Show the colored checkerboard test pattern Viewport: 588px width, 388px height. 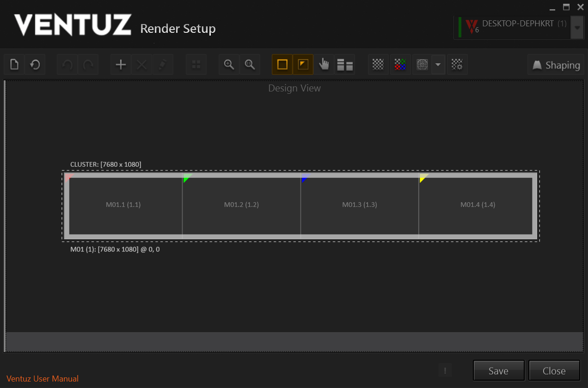400,65
